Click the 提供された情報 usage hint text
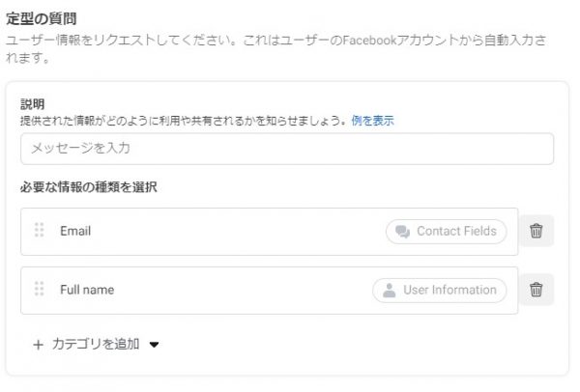The width and height of the screenshot is (580, 392). point(186,121)
